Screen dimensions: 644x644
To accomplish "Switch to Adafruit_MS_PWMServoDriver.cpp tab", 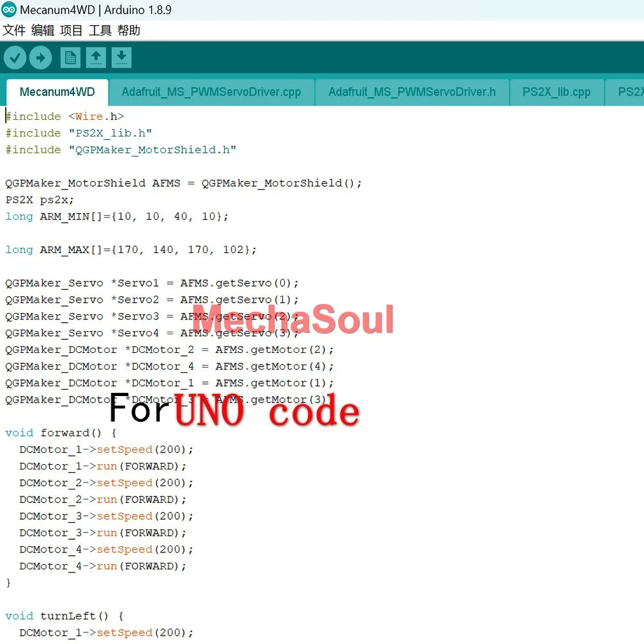I will pos(211,92).
